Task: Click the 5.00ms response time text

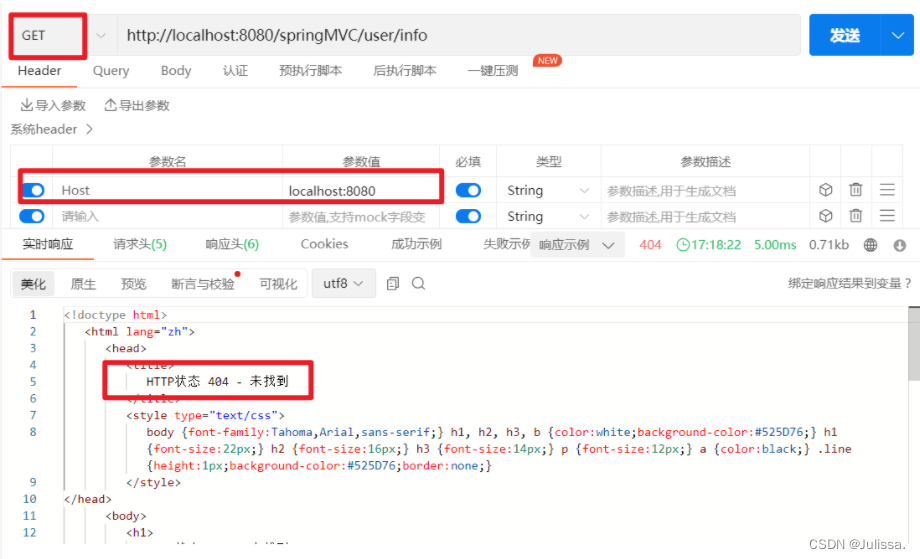Action: (x=775, y=245)
